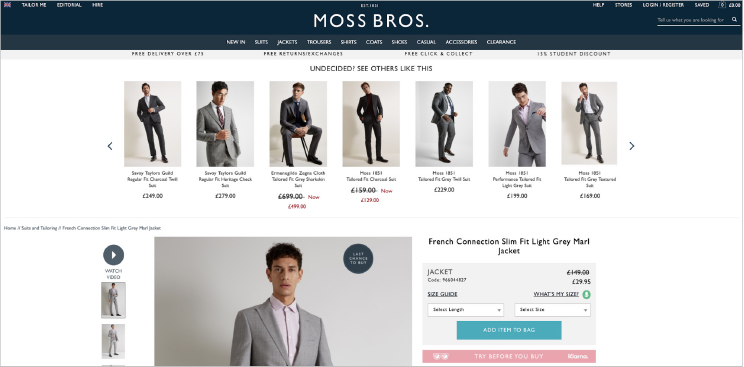Open the Select Length dropdown
744x367 pixels.
coord(465,310)
